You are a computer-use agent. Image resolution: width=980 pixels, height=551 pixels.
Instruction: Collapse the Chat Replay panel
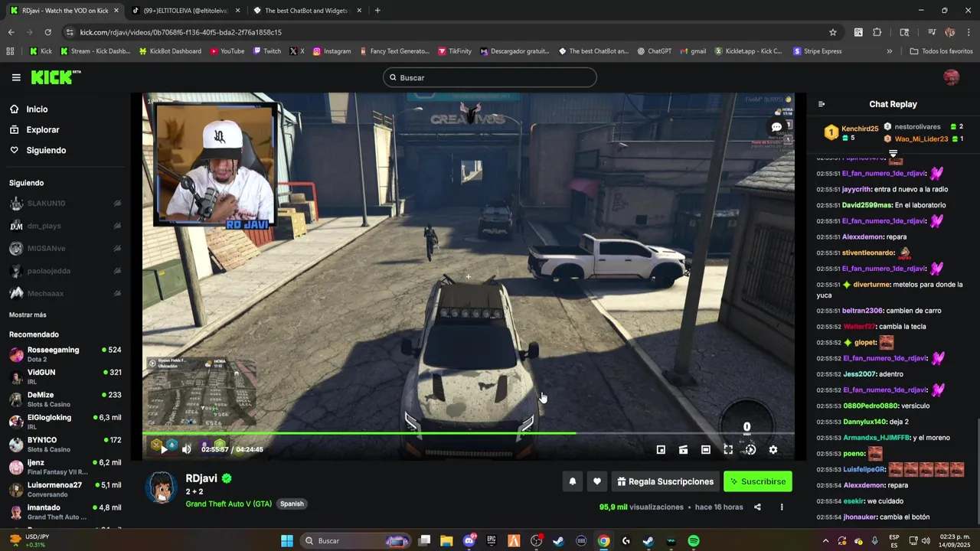click(822, 104)
